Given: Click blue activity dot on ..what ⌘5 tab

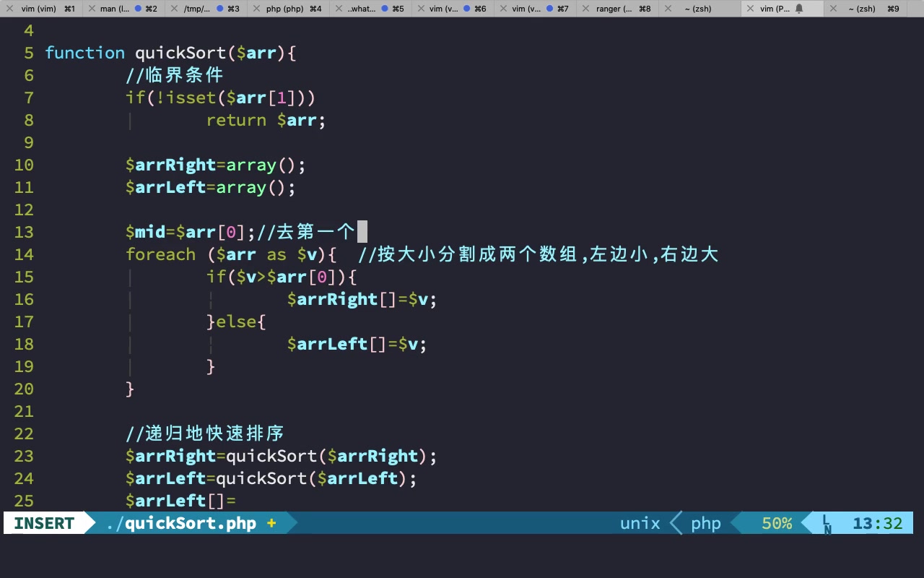Looking at the screenshot, I should 385,9.
